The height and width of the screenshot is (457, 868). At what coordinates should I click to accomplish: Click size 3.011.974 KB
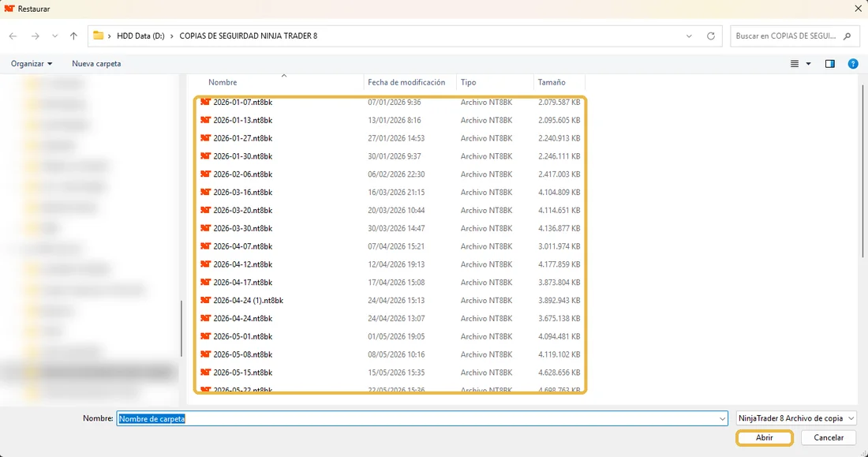pyautogui.click(x=559, y=246)
